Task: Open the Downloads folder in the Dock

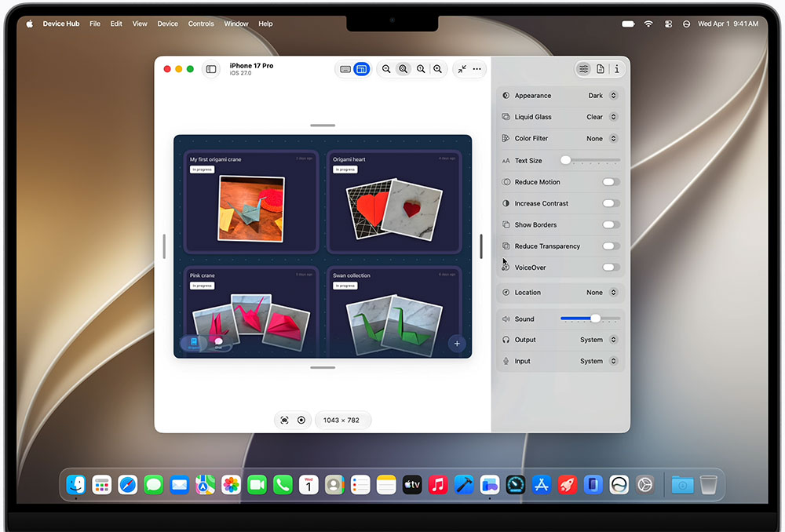Action: coord(682,485)
